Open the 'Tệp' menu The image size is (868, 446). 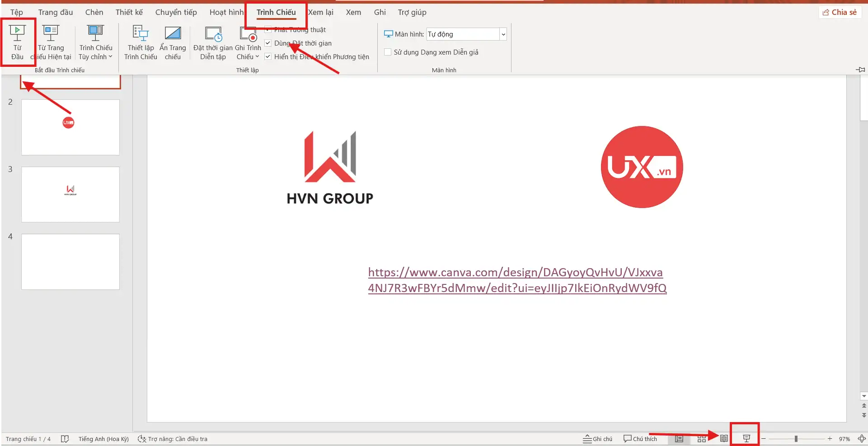pyautogui.click(x=16, y=12)
